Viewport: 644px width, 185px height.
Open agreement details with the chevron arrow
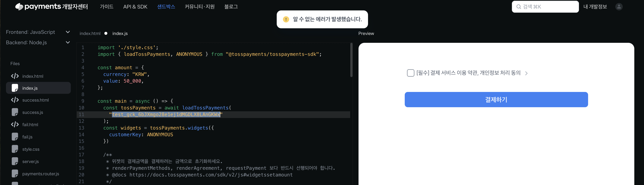(526, 73)
